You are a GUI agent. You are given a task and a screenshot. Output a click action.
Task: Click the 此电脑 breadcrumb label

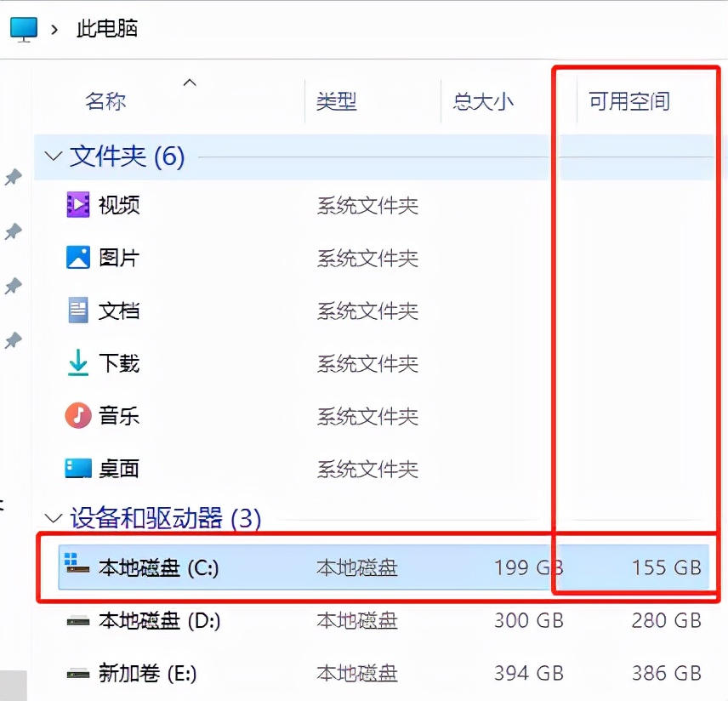tap(105, 28)
